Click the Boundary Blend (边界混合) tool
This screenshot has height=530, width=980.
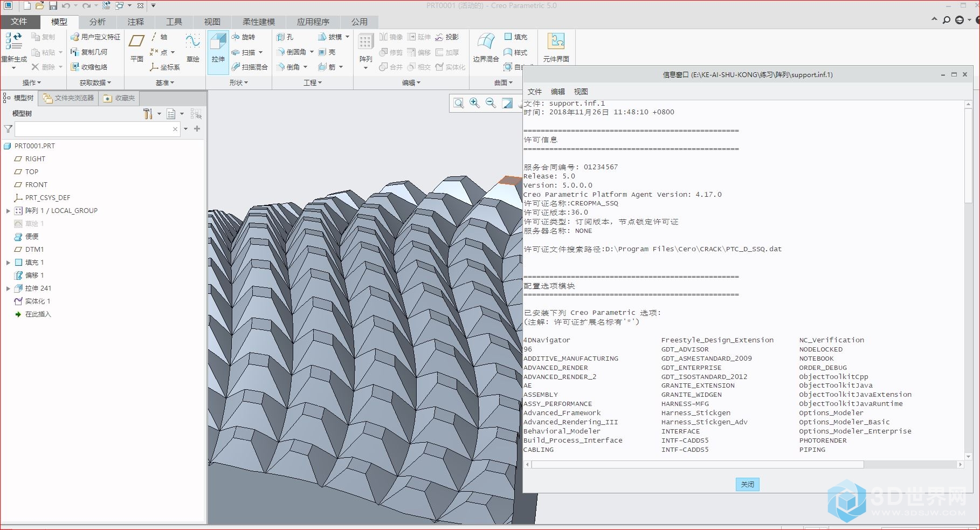pyautogui.click(x=486, y=47)
